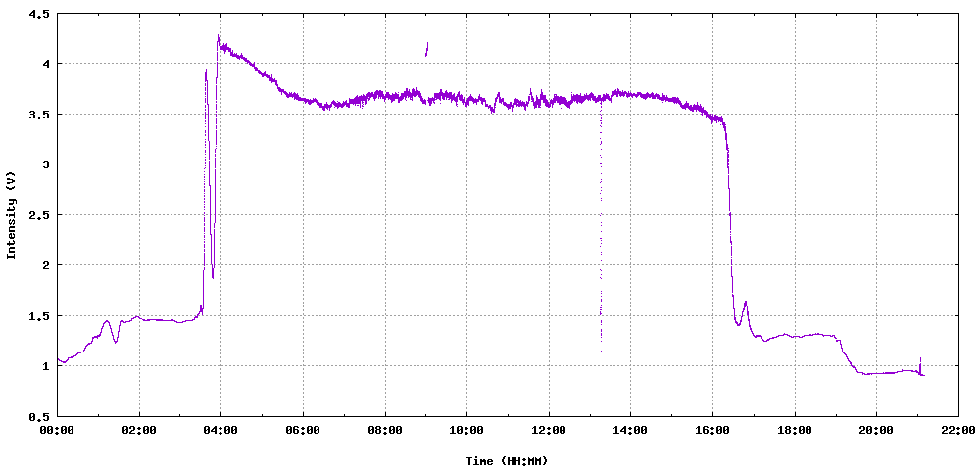980x470 pixels.
Task: Click the 06:00 x-axis tick label
Action: 303,430
